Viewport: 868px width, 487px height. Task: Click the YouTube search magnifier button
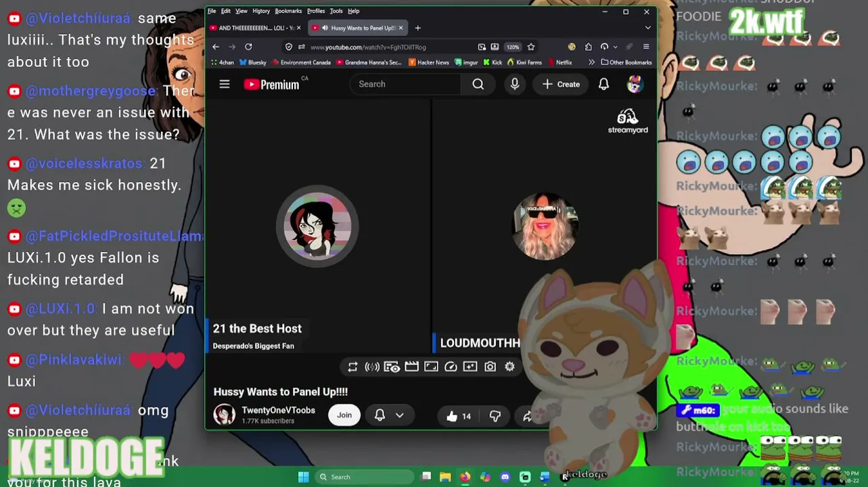click(478, 84)
